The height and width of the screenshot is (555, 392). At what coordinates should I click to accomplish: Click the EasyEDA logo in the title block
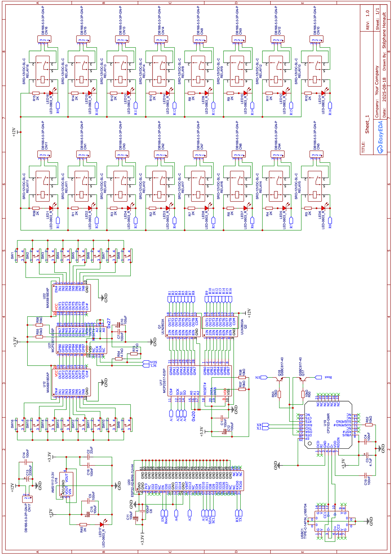point(380,137)
